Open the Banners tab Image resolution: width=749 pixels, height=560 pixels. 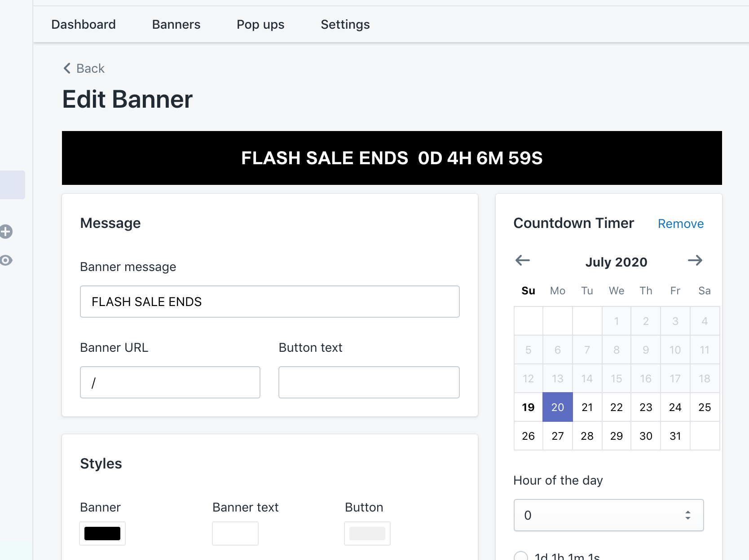pos(176,24)
